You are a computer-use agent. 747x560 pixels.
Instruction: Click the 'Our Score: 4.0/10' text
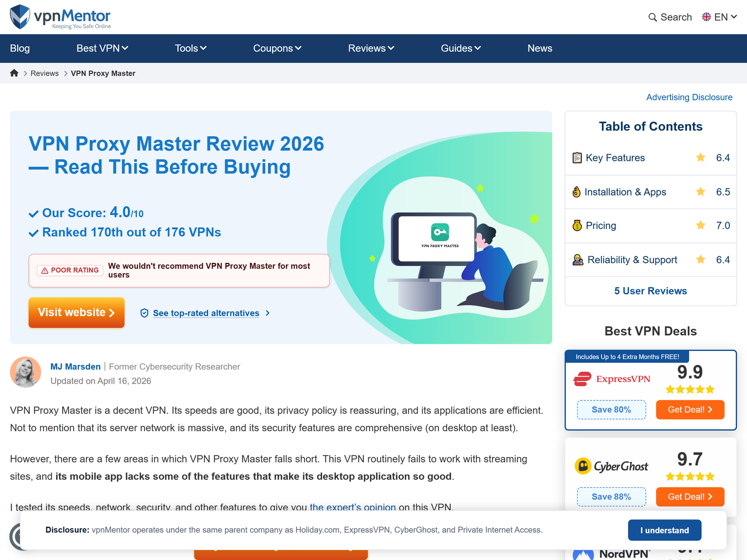93,213
